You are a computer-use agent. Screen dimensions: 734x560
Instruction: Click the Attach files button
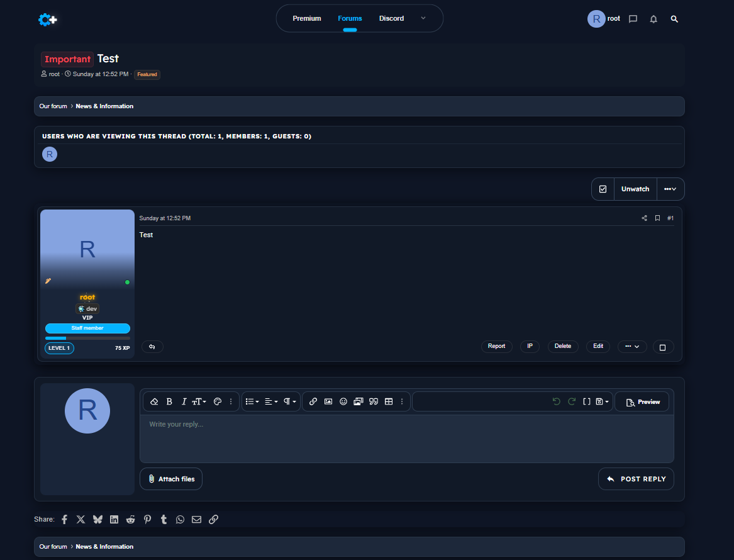[x=171, y=479]
